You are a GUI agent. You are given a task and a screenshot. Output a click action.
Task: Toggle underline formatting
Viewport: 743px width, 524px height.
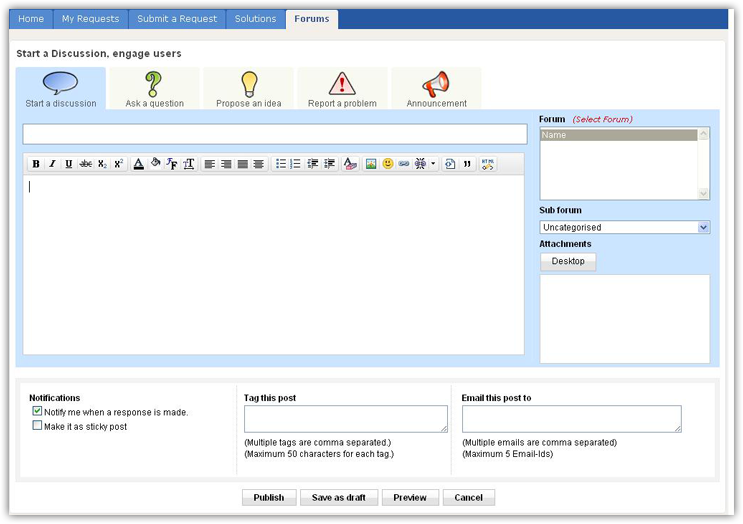[69, 164]
